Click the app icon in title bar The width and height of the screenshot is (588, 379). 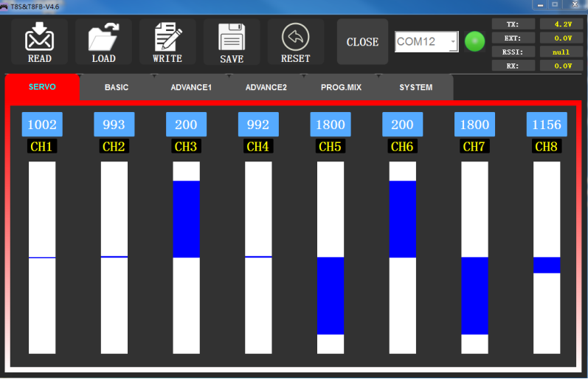coord(4,5)
